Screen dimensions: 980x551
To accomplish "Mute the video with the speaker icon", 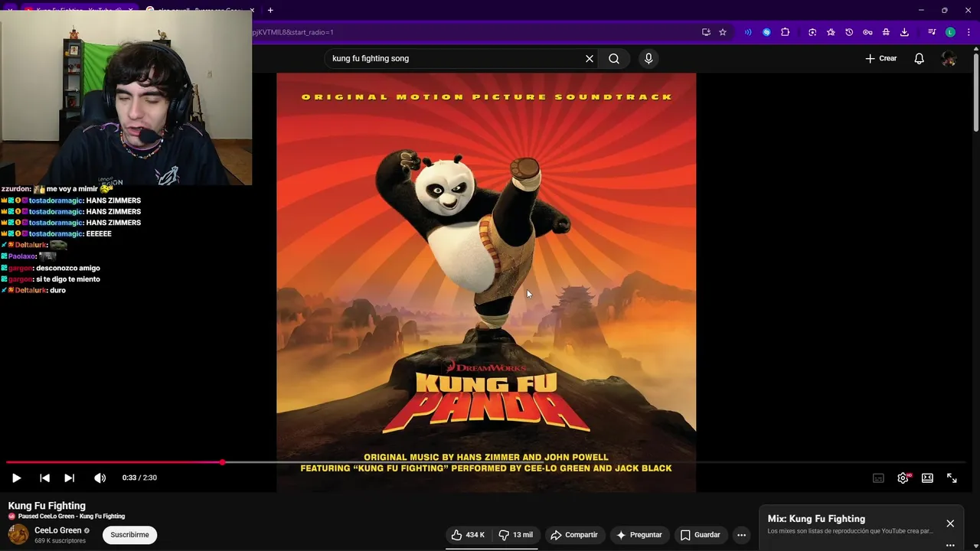I will pyautogui.click(x=100, y=478).
